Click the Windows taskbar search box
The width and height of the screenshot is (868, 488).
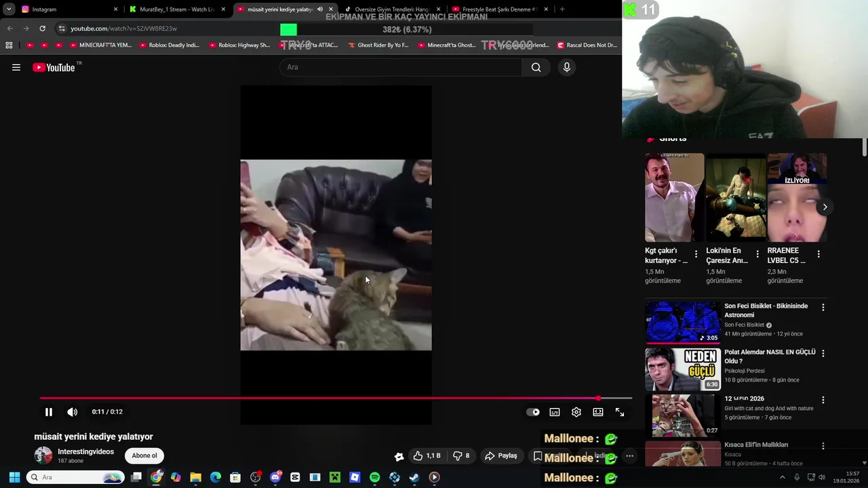coord(76,477)
